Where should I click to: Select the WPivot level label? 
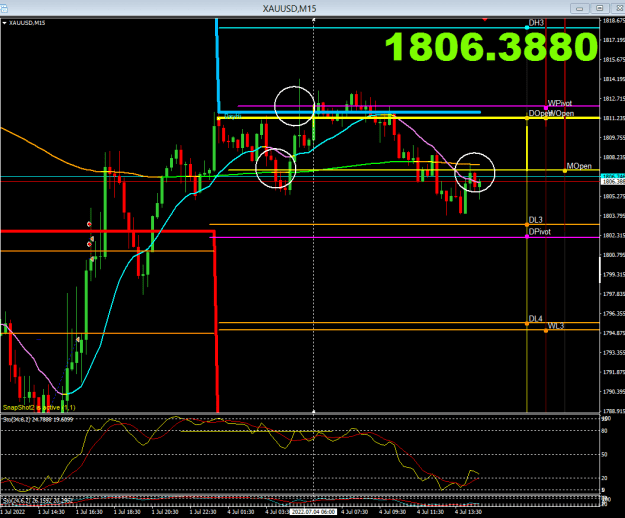[560, 103]
